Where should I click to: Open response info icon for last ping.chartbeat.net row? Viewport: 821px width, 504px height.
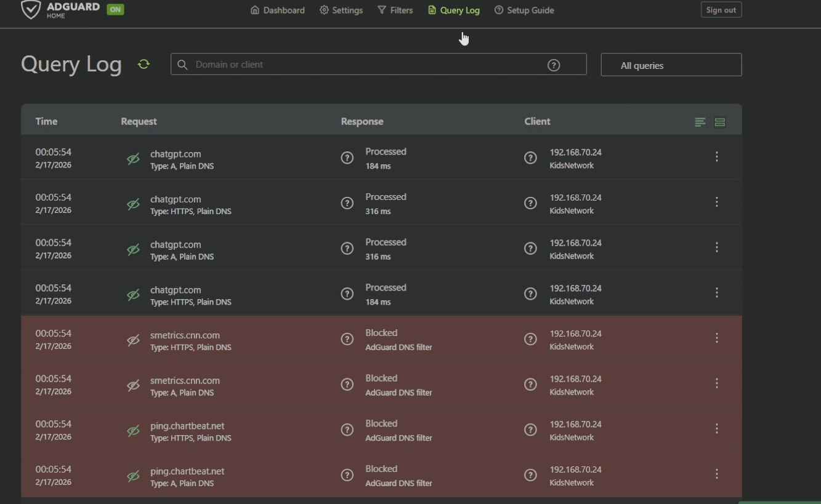tap(347, 475)
